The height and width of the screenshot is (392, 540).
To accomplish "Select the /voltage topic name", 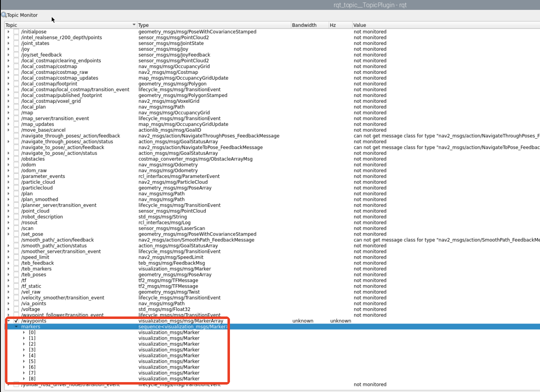I will (x=31, y=309).
